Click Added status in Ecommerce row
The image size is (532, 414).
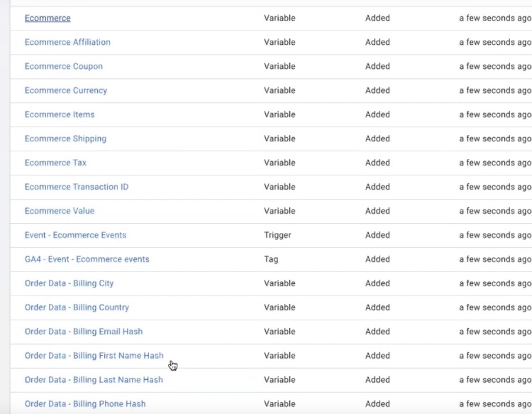click(x=377, y=18)
